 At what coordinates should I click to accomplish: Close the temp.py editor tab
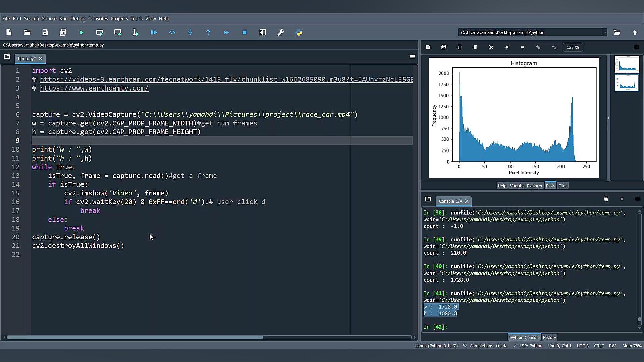click(x=41, y=59)
